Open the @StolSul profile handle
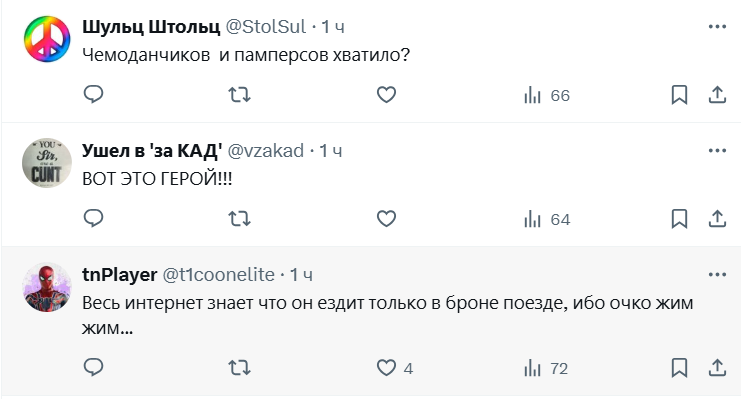This screenshot has width=741, height=399. (266, 26)
